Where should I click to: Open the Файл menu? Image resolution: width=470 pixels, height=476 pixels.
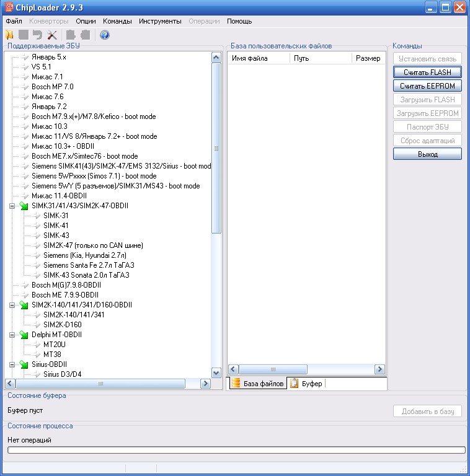click(14, 21)
